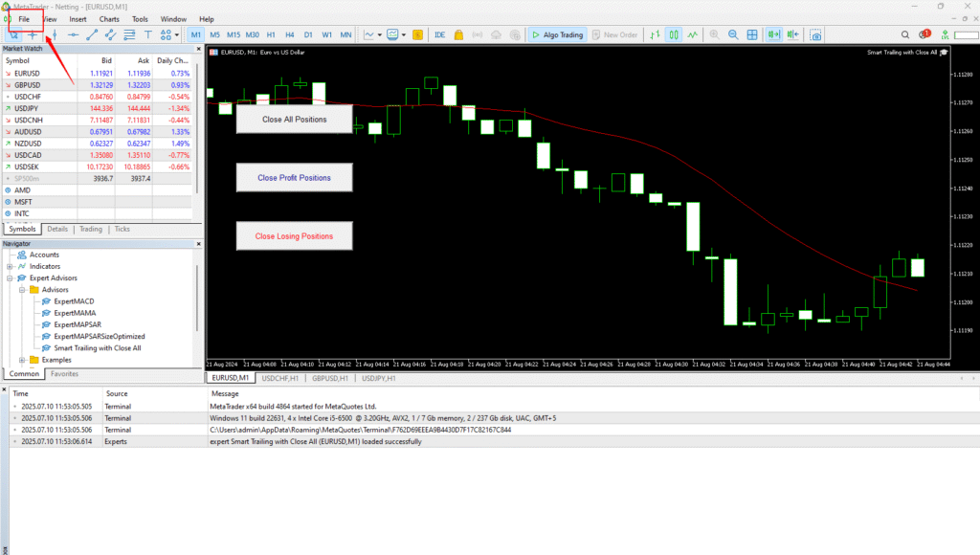Select the cursor pointer tool
Screen dimensions: 980x555
pos(13,35)
